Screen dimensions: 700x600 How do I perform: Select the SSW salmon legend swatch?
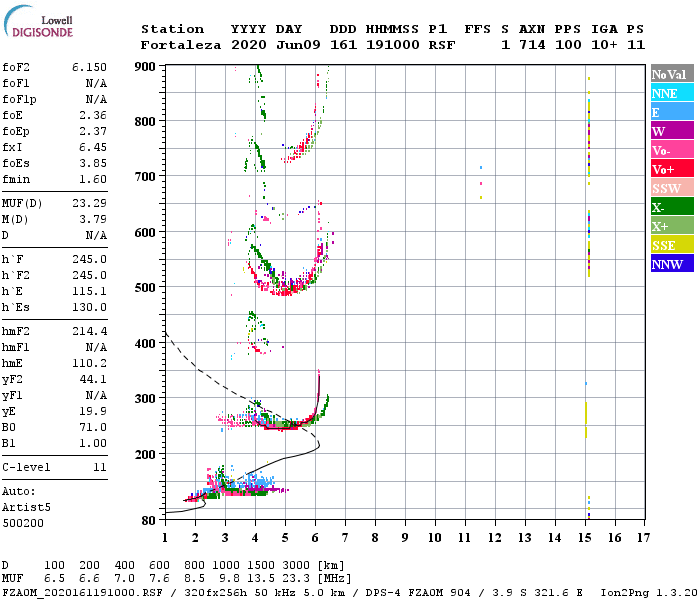point(672,188)
